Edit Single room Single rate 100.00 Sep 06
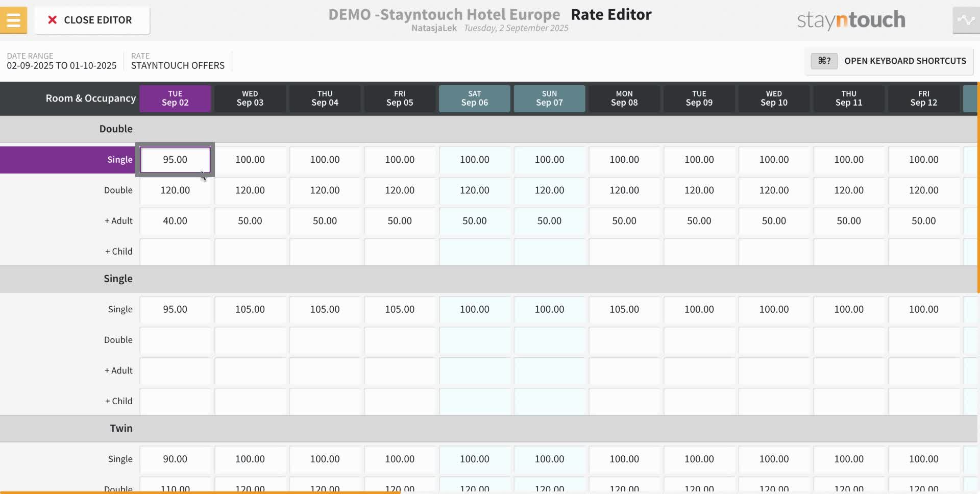Viewport: 980px width, 494px height. [475, 309]
